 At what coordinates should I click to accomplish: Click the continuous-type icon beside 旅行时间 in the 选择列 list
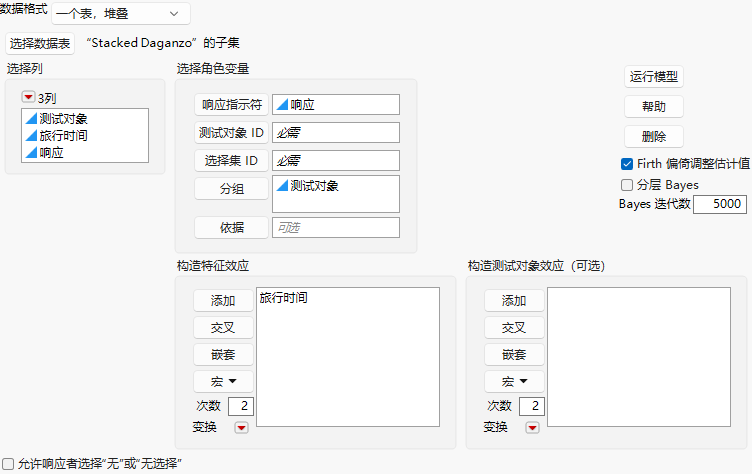(31, 136)
